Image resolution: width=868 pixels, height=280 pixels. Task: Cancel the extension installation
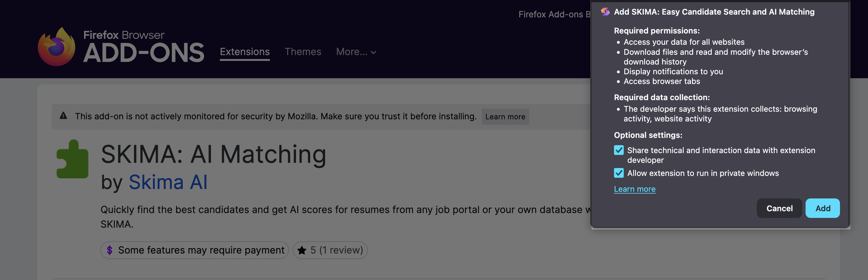click(779, 208)
